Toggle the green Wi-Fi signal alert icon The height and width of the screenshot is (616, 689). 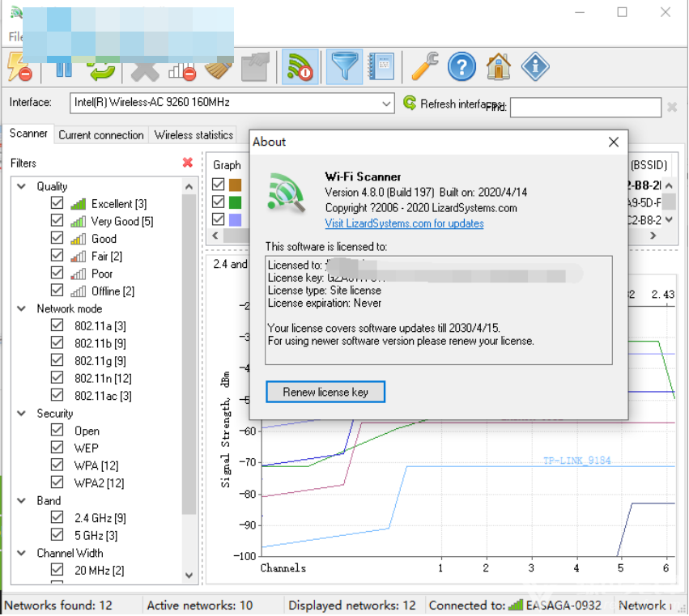pyautogui.click(x=300, y=67)
